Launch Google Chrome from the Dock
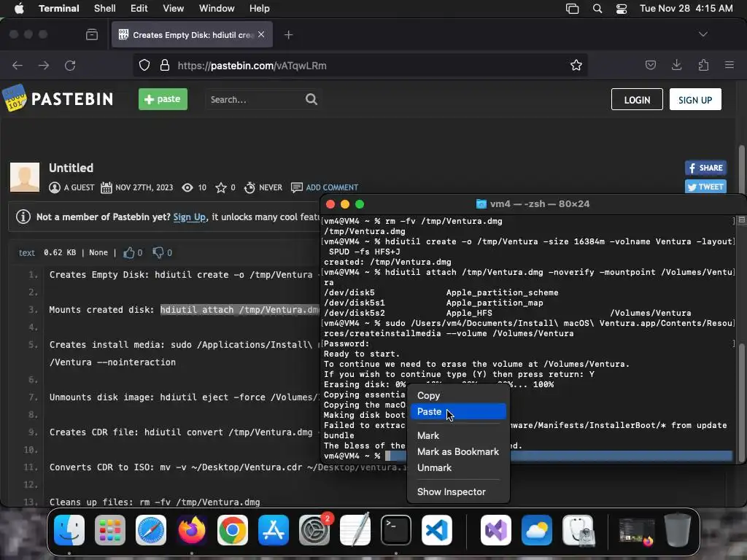 click(x=233, y=530)
